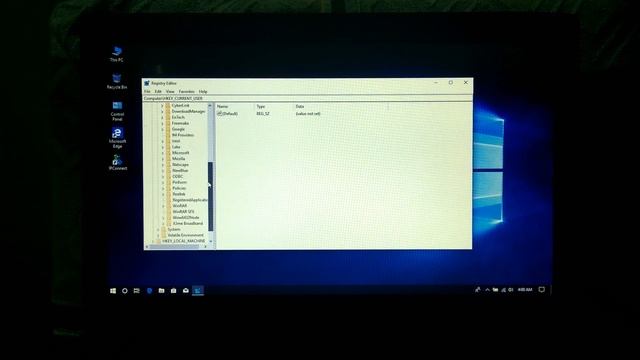Open the Recycle Bin desktop icon
The height and width of the screenshot is (360, 640).
[117, 81]
